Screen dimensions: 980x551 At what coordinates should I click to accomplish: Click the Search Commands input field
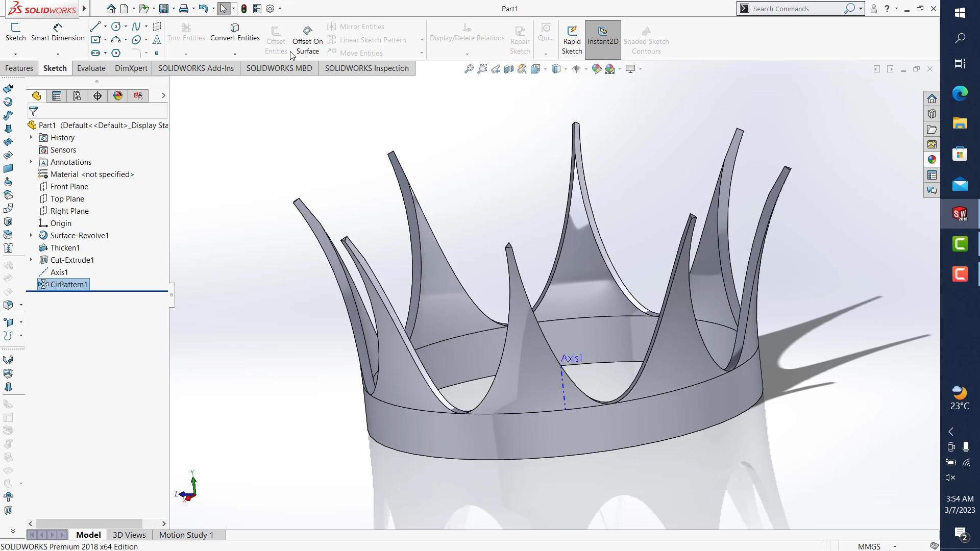[796, 9]
